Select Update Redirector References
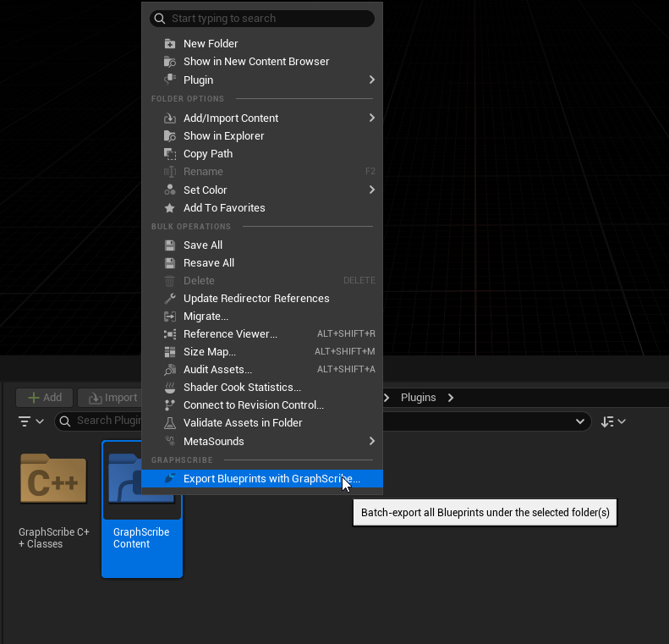669x644 pixels. pos(262,299)
